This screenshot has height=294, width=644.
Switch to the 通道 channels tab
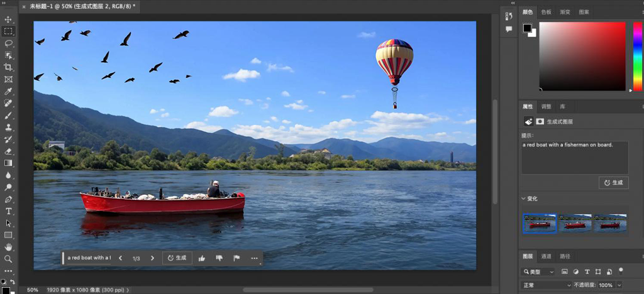click(x=547, y=256)
